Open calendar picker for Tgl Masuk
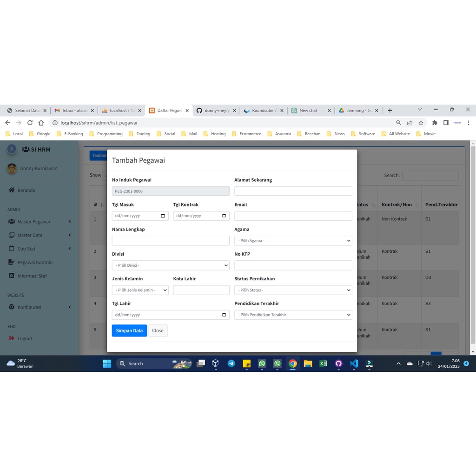 coord(163,216)
